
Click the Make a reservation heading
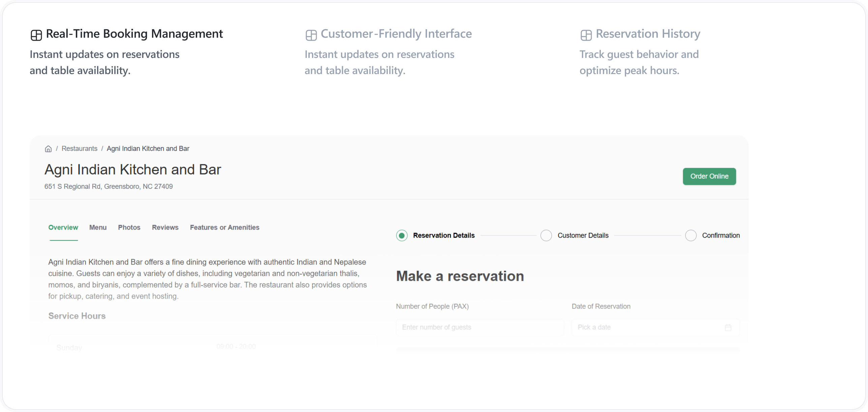pyautogui.click(x=460, y=276)
